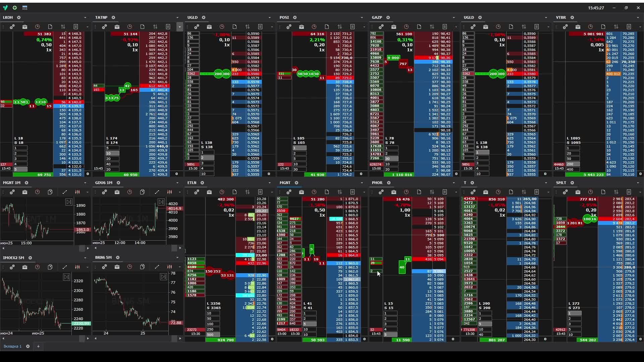Viewport: 644px width, 362px height.
Task: Jump to latest bar in MGNT 1M chart
Action: click(69, 202)
